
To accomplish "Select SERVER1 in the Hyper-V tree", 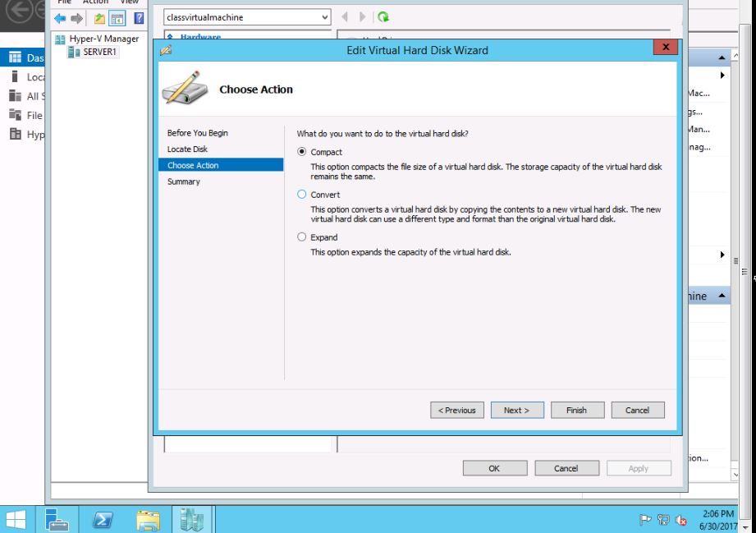I will (x=100, y=52).
